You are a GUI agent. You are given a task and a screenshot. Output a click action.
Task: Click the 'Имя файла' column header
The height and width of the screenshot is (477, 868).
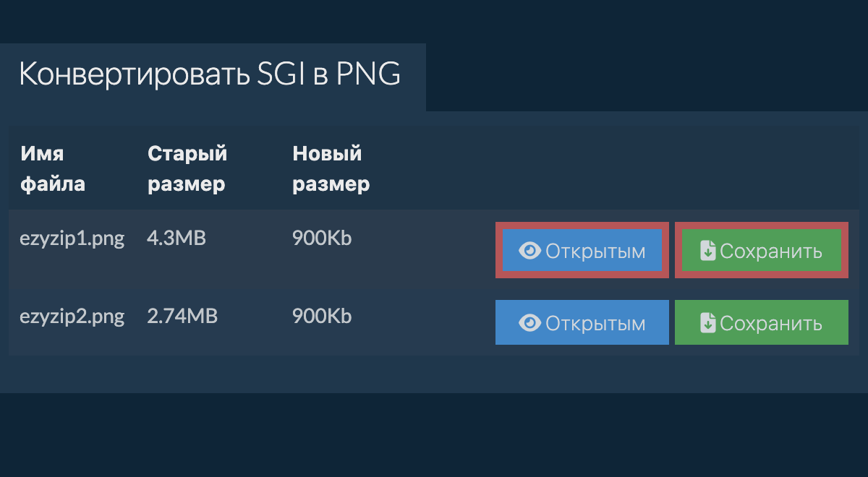point(52,168)
